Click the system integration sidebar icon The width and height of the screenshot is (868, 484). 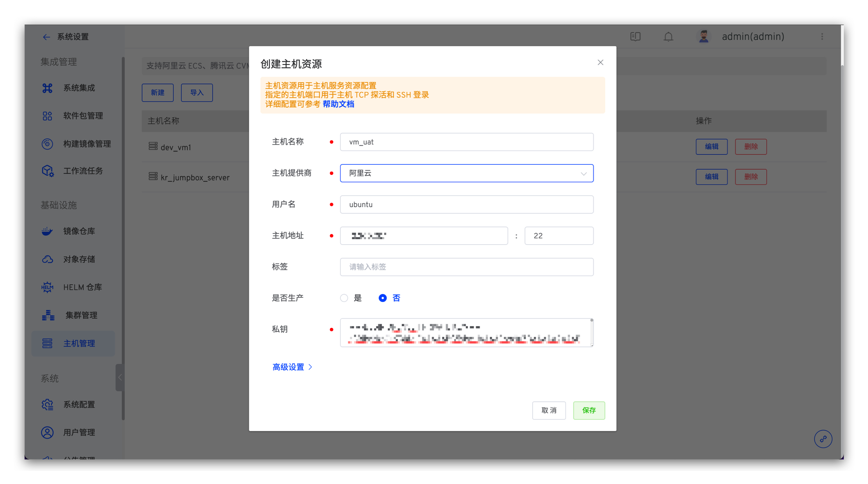click(47, 88)
